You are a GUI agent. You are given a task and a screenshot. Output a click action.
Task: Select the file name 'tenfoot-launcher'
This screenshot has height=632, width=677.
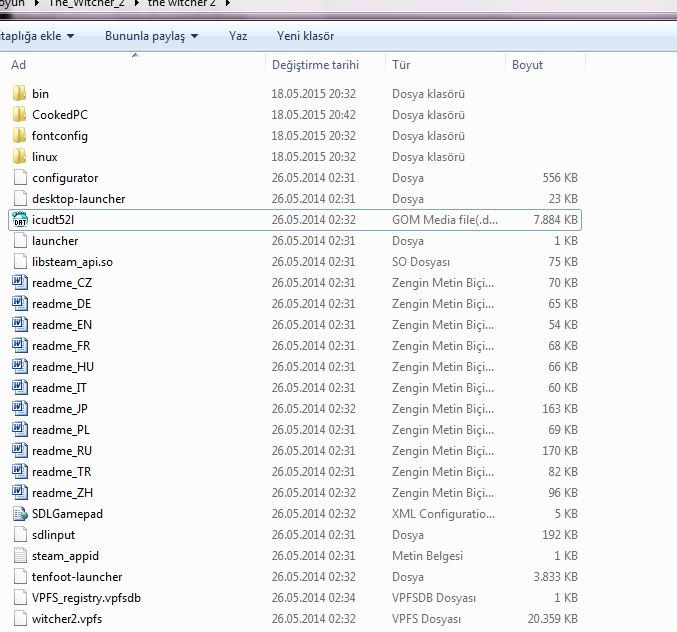[x=77, y=577]
